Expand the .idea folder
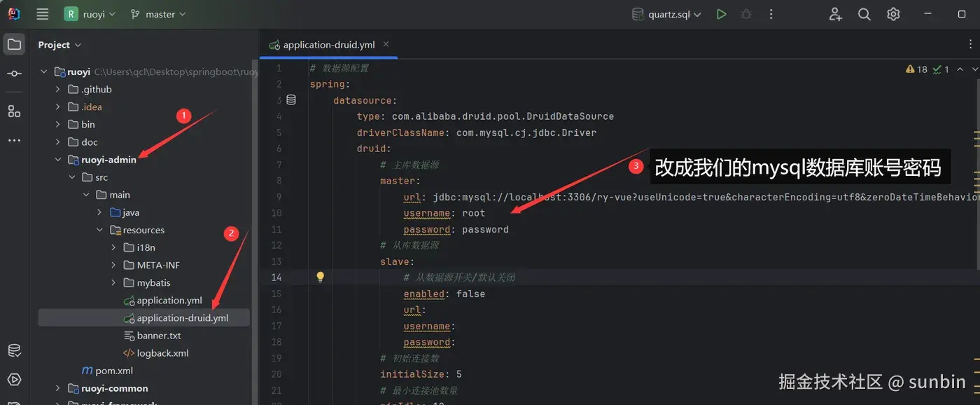Image resolution: width=980 pixels, height=405 pixels. tap(57, 107)
